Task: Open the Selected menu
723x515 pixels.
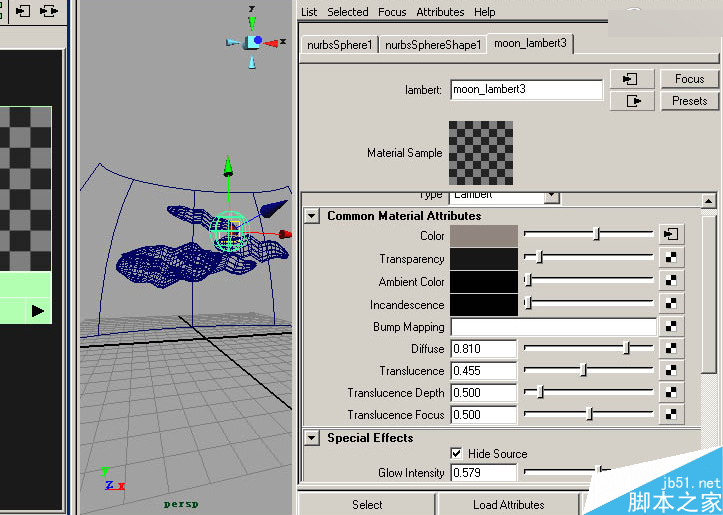Action: [x=348, y=12]
